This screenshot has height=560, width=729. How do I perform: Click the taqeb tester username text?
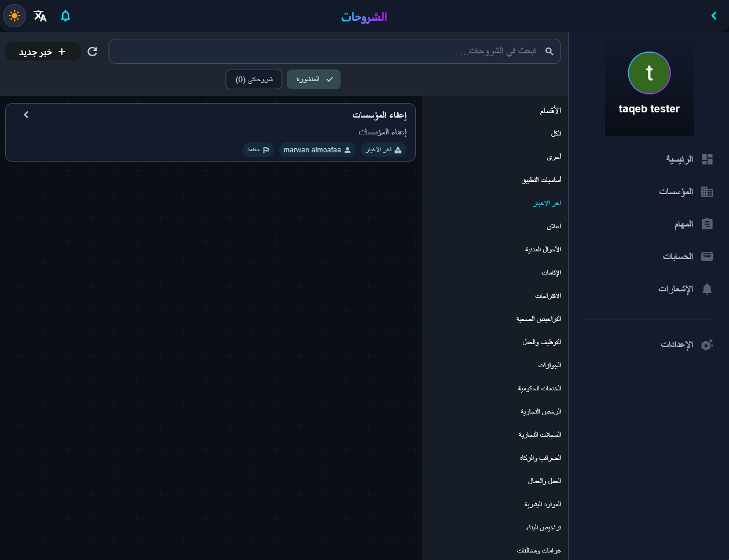click(649, 109)
